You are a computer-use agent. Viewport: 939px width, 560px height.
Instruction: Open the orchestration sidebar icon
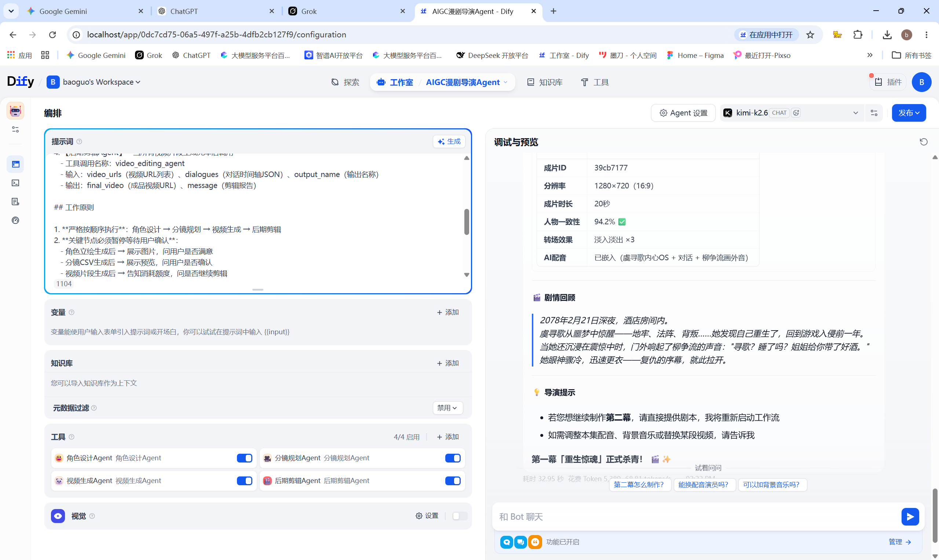pyautogui.click(x=15, y=164)
